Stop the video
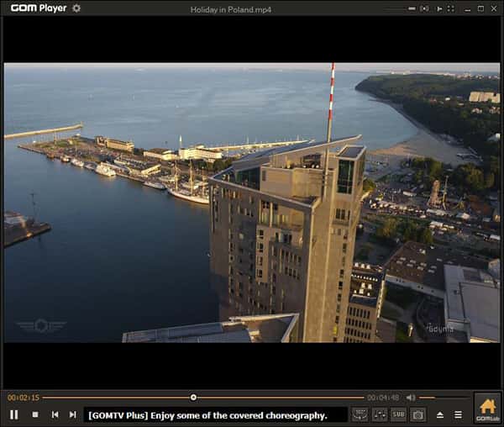This screenshot has height=427, width=504. (x=35, y=414)
